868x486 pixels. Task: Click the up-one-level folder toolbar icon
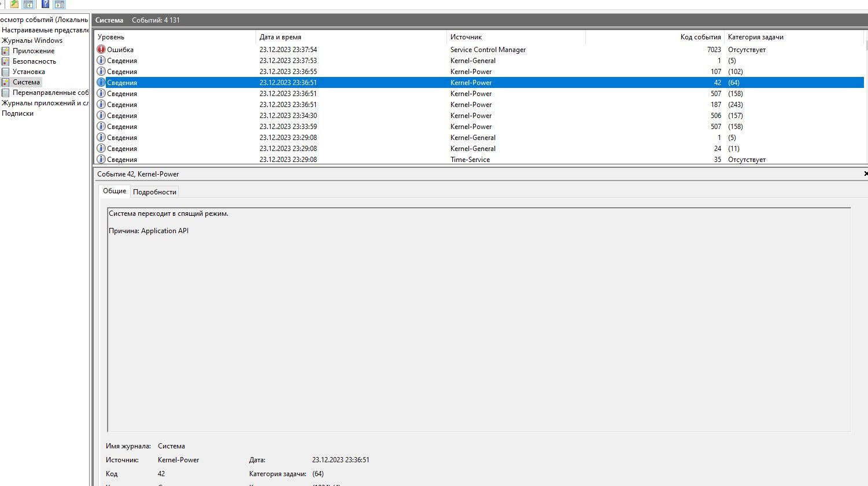(x=14, y=4)
